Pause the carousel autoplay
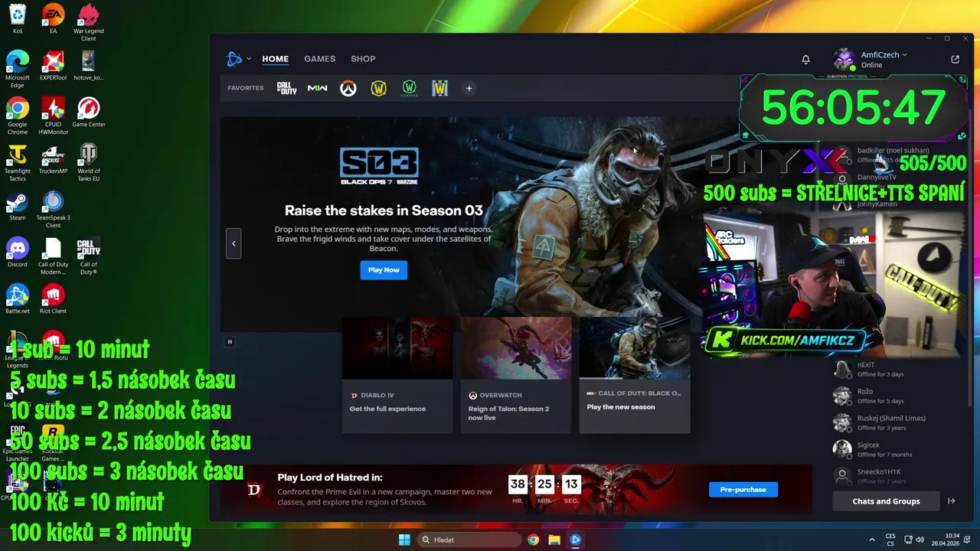 point(230,342)
